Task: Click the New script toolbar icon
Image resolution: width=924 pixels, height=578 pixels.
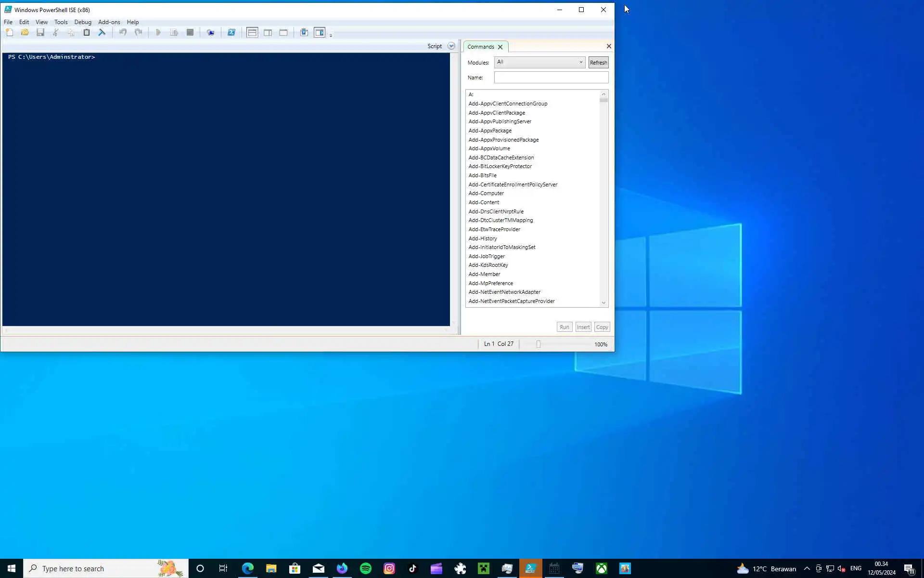Action: pyautogui.click(x=10, y=32)
